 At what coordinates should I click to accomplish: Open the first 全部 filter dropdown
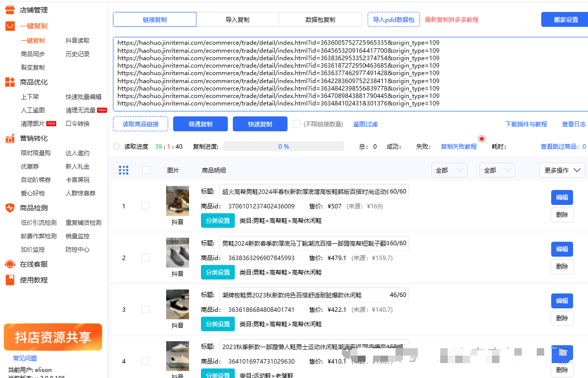(x=449, y=170)
